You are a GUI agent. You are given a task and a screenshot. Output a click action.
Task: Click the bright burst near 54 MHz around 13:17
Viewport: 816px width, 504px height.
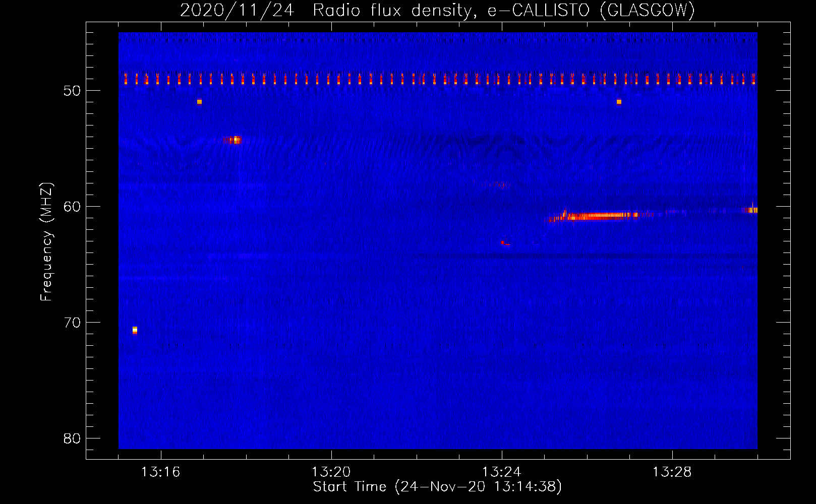(232, 140)
